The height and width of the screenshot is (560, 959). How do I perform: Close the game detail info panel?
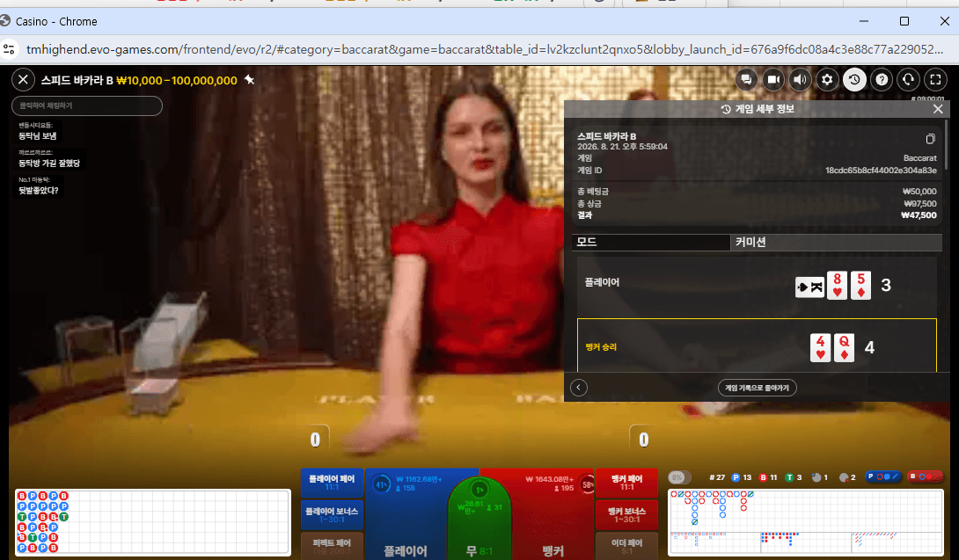(x=938, y=109)
